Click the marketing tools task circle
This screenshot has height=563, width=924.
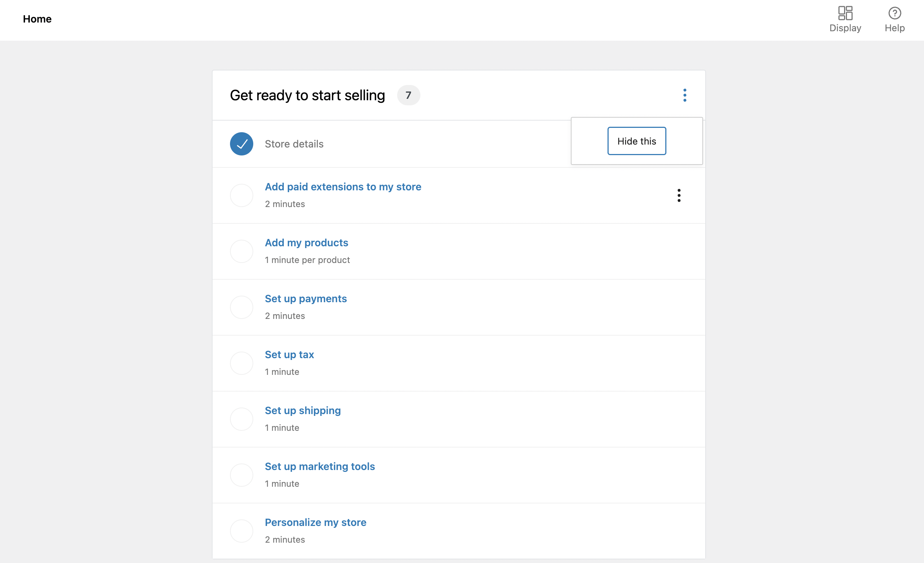(242, 475)
